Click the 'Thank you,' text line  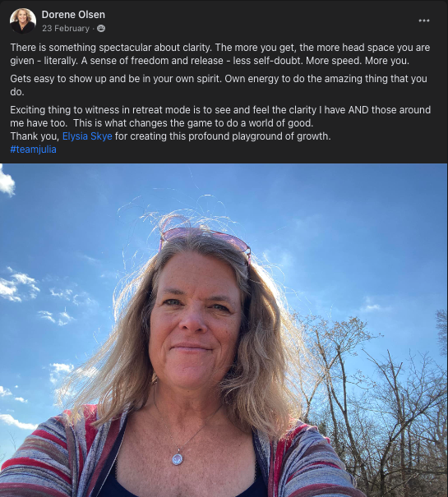coord(170,136)
